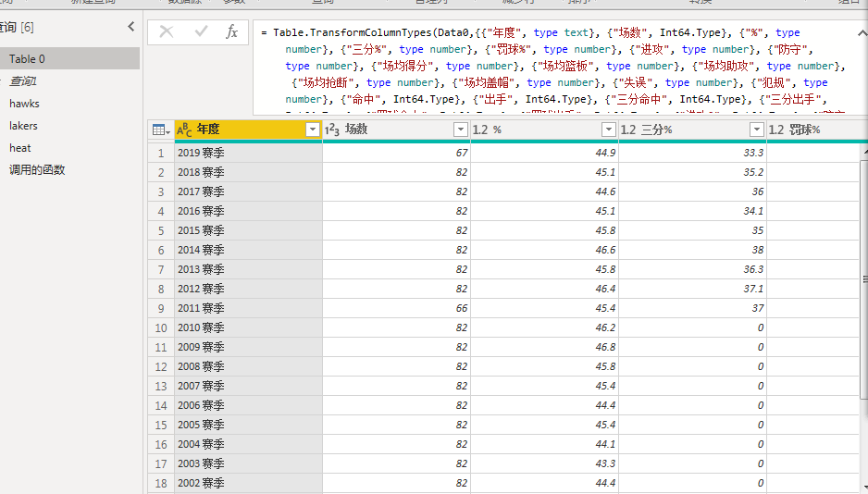Confirm the formula with the checkmark icon
This screenshot has height=494, width=868.
201,31
